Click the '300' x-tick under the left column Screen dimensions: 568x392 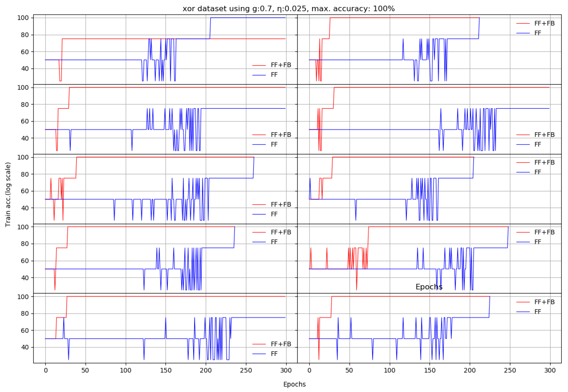286,370
